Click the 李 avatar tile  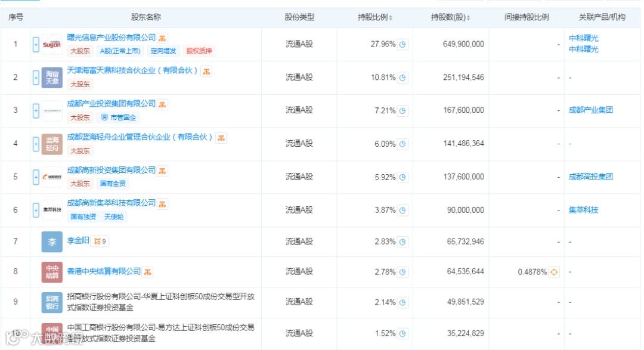tap(52, 241)
